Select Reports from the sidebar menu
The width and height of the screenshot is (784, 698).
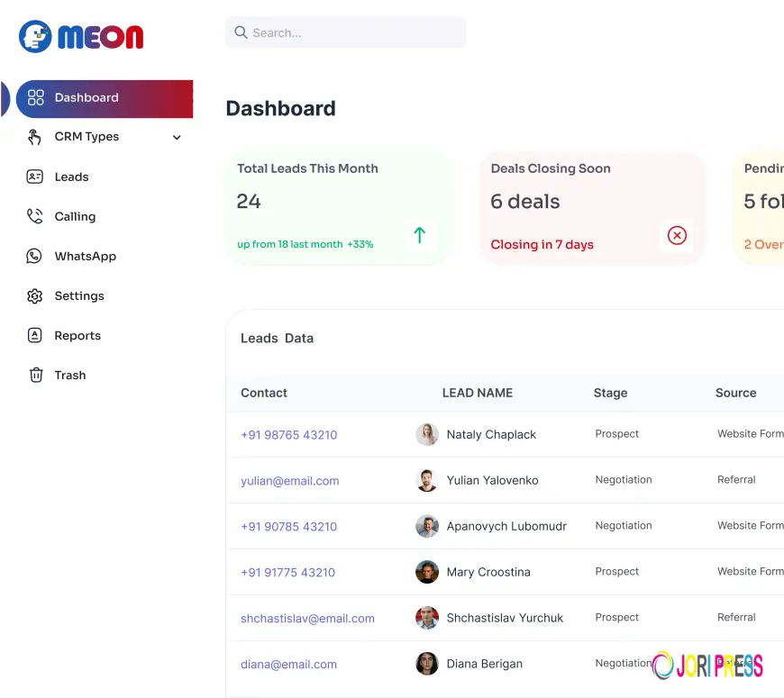pyautogui.click(x=75, y=335)
